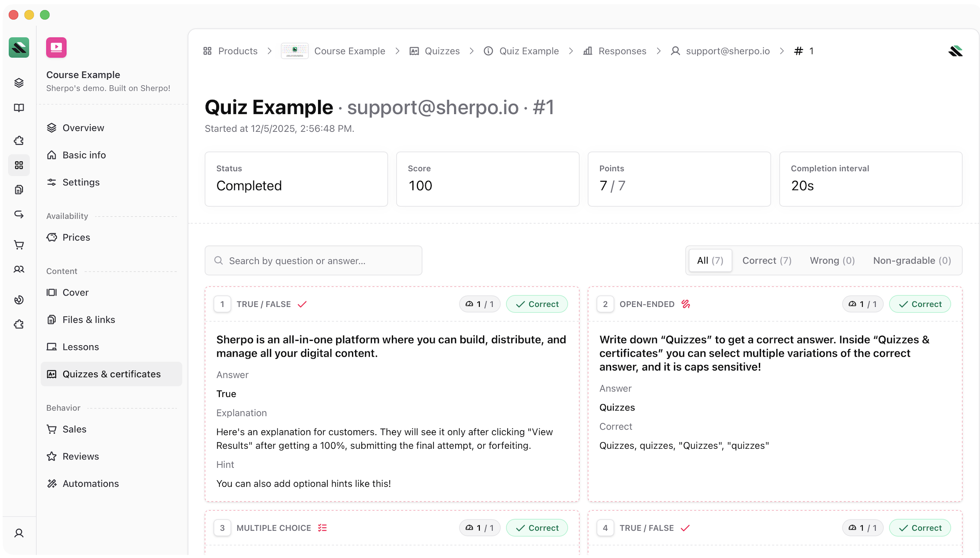Screen dimensions: 980x558
Task: Click the green Sherpo logo icon
Action: [x=19, y=47]
